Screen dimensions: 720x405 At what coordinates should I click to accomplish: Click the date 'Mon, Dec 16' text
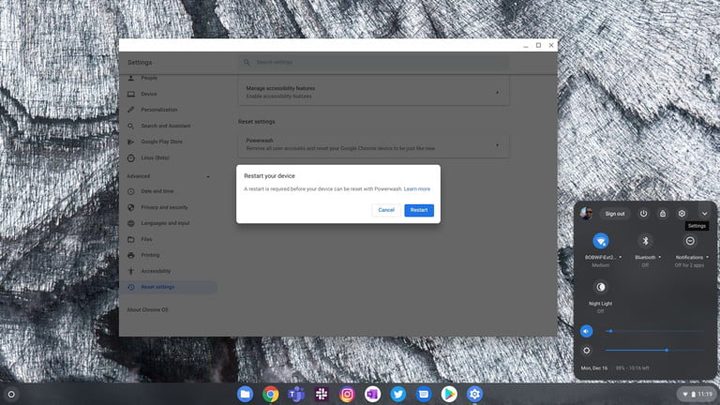pyautogui.click(x=594, y=368)
